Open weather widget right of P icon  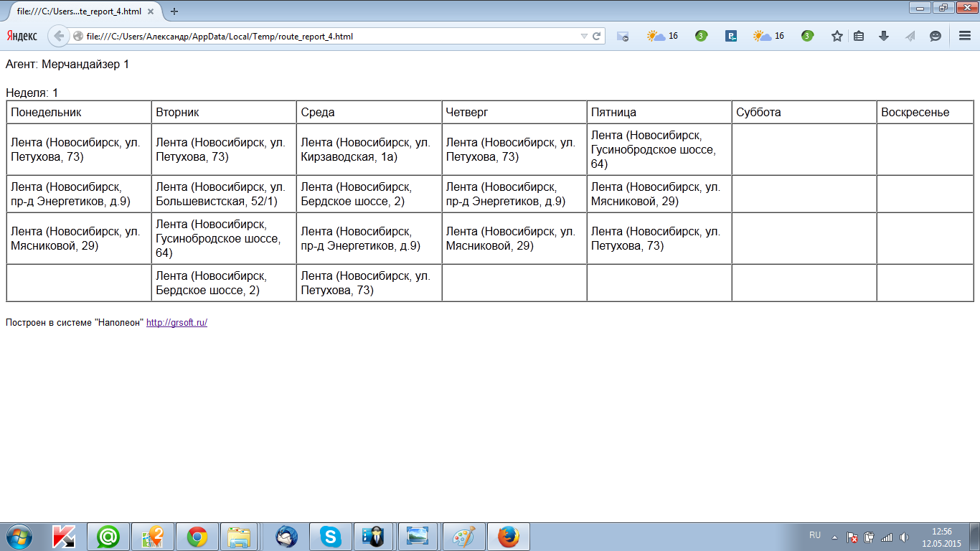point(768,36)
